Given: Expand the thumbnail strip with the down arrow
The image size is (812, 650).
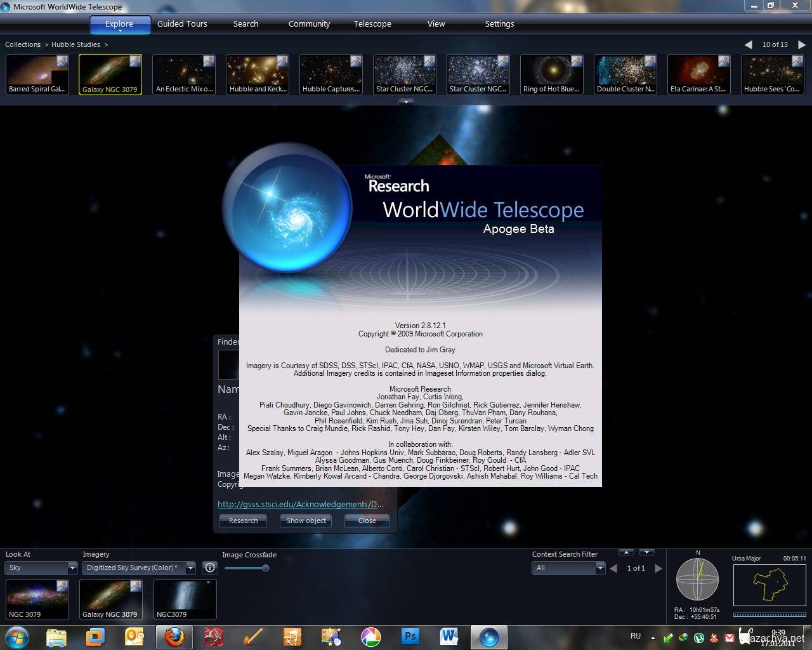Looking at the screenshot, I should point(406,102).
